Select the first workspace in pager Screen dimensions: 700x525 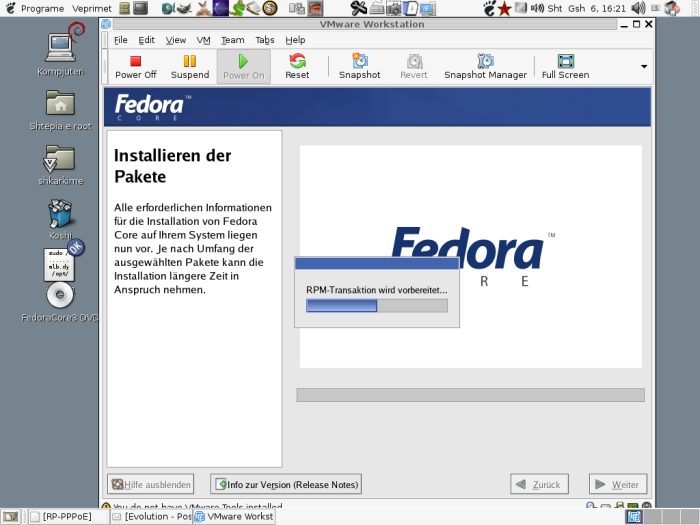tap(634, 517)
